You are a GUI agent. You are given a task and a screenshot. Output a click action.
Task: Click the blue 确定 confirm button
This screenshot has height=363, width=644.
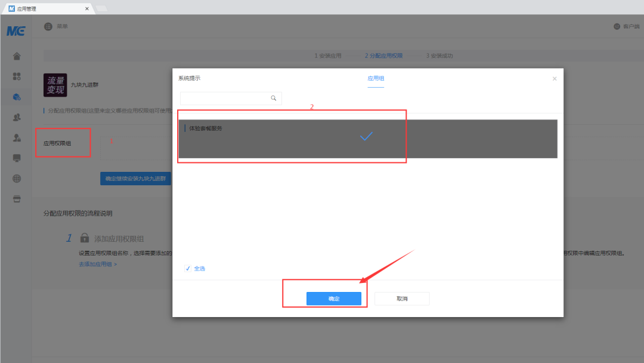334,299
